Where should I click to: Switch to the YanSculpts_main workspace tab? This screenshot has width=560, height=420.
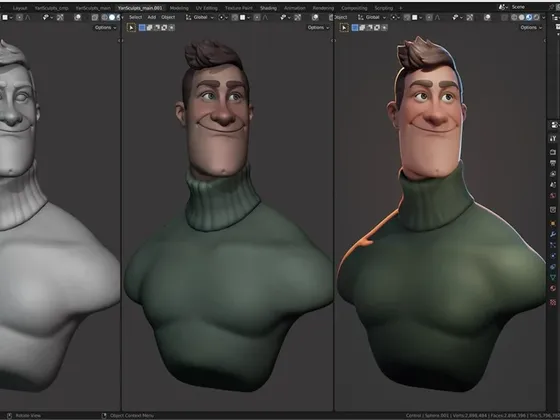[93, 8]
